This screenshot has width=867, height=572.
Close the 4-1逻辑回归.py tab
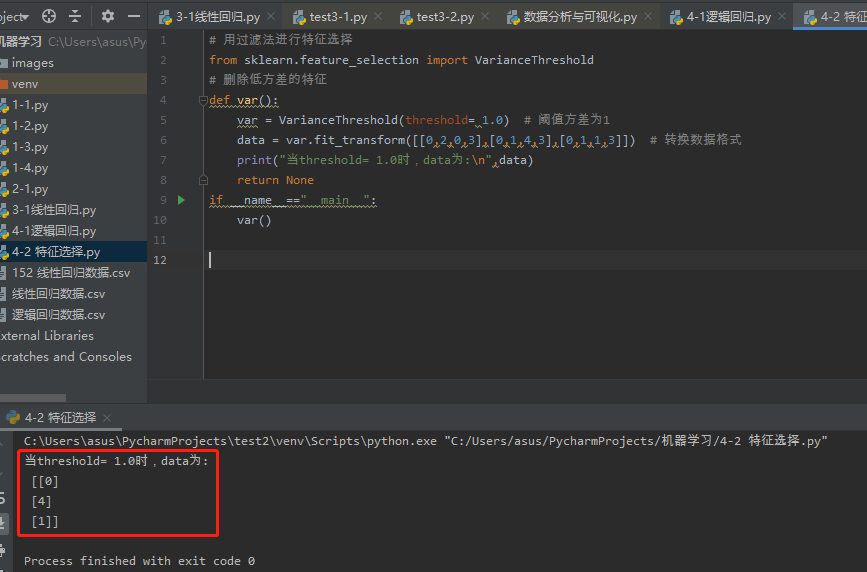point(782,17)
